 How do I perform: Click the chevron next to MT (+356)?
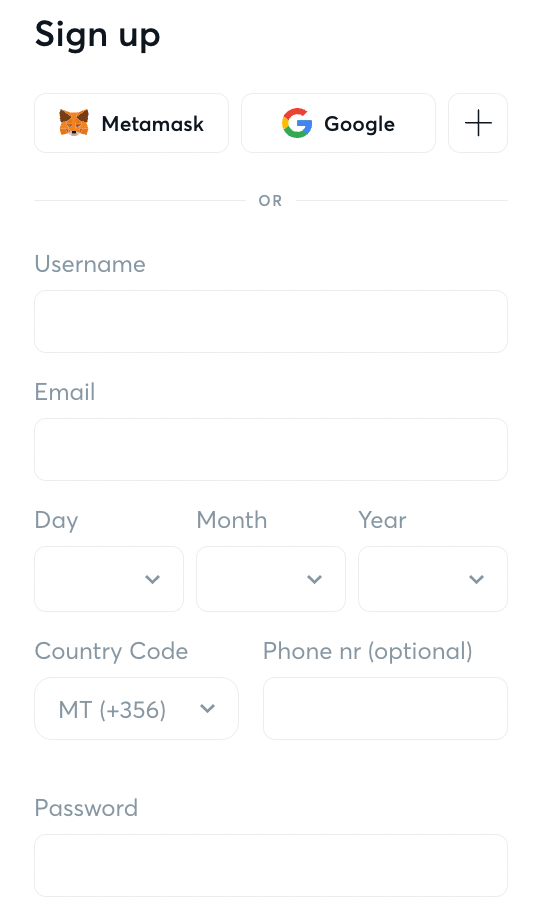coord(207,709)
